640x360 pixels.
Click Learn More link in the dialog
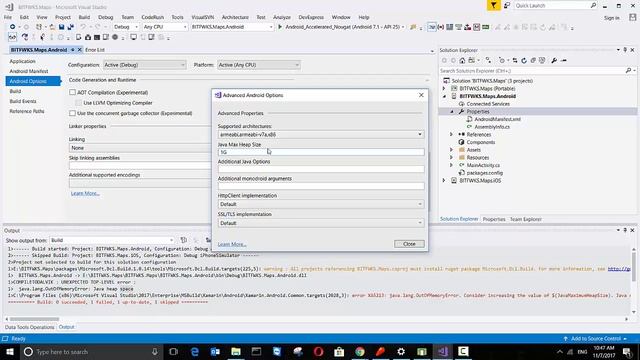pos(232,244)
